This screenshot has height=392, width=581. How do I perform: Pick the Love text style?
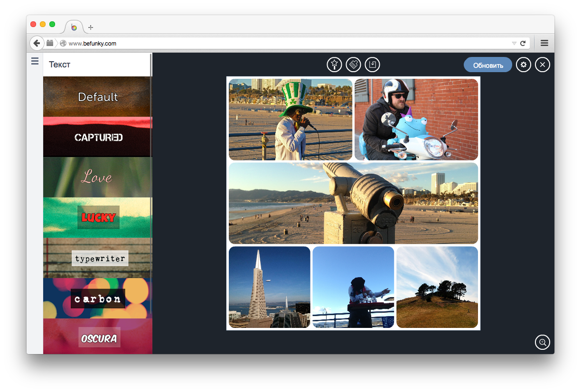[x=98, y=177]
